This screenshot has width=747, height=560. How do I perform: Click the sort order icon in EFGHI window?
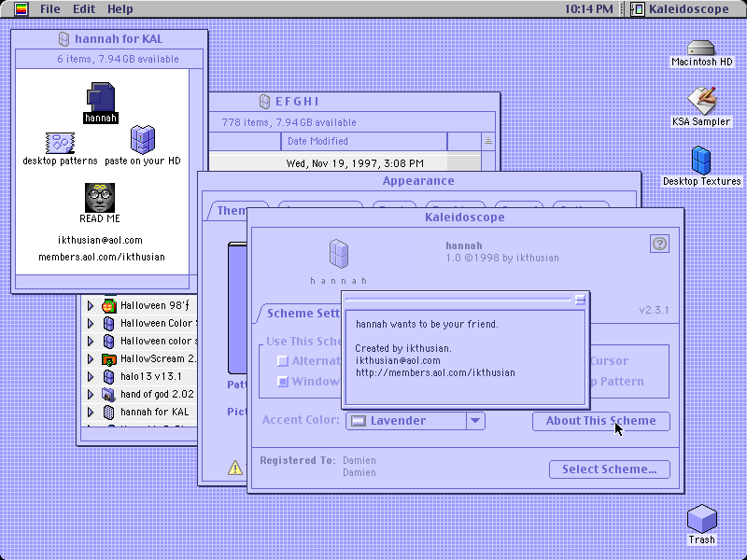[x=487, y=142]
